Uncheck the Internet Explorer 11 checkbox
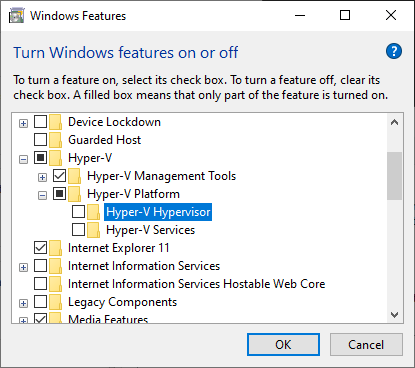This screenshot has height=368, width=415. (x=40, y=248)
